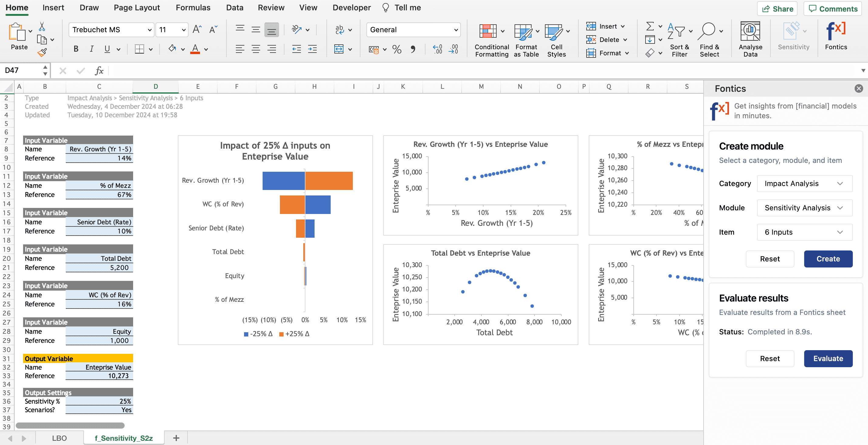Screen dimensions: 868x445
Task: Toggle bold formatting
Action: coord(76,49)
